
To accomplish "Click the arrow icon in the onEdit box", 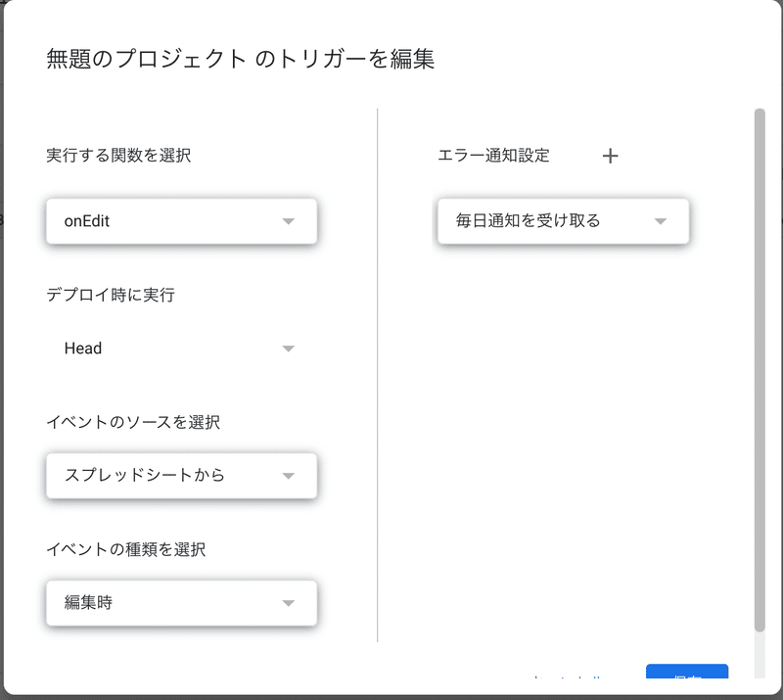I will click(288, 221).
